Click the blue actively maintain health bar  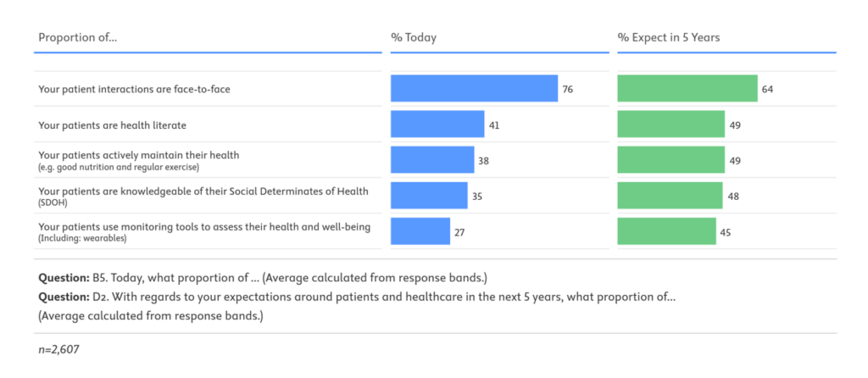[432, 159]
